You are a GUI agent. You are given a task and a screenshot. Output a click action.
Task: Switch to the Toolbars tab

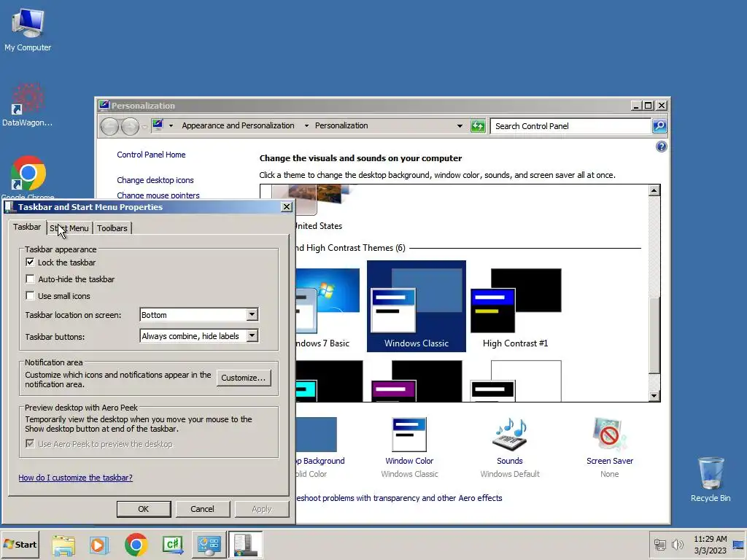(x=112, y=228)
